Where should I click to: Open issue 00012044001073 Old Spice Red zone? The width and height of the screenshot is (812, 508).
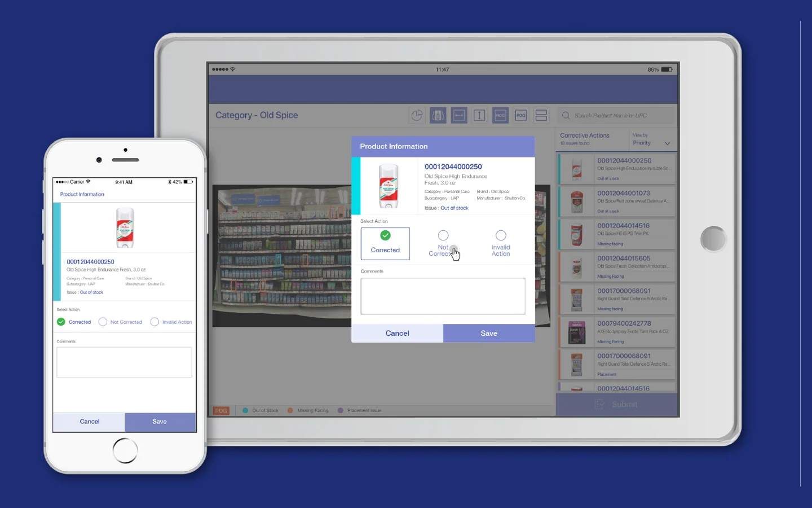tap(617, 202)
